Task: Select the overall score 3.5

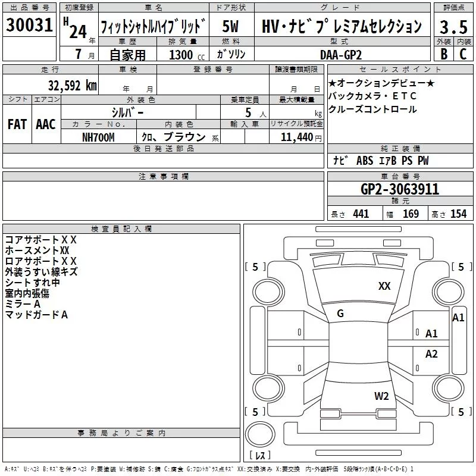Action: point(453,27)
